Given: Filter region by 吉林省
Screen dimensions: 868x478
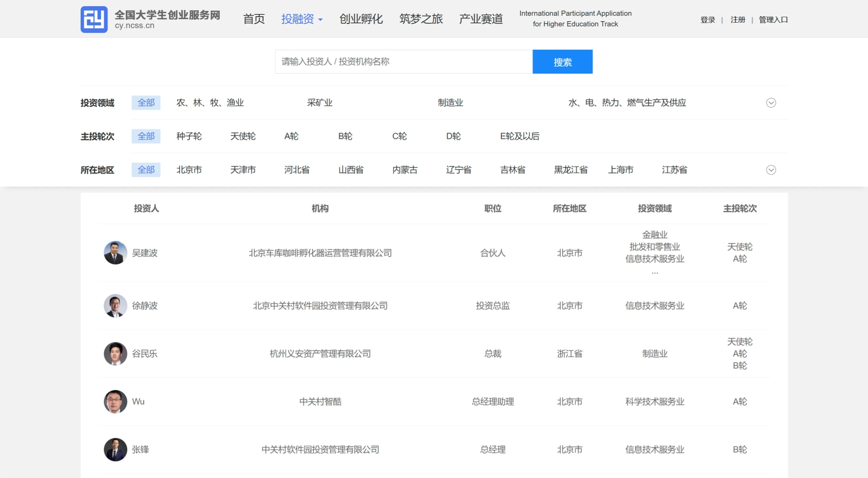Looking at the screenshot, I should click(513, 170).
